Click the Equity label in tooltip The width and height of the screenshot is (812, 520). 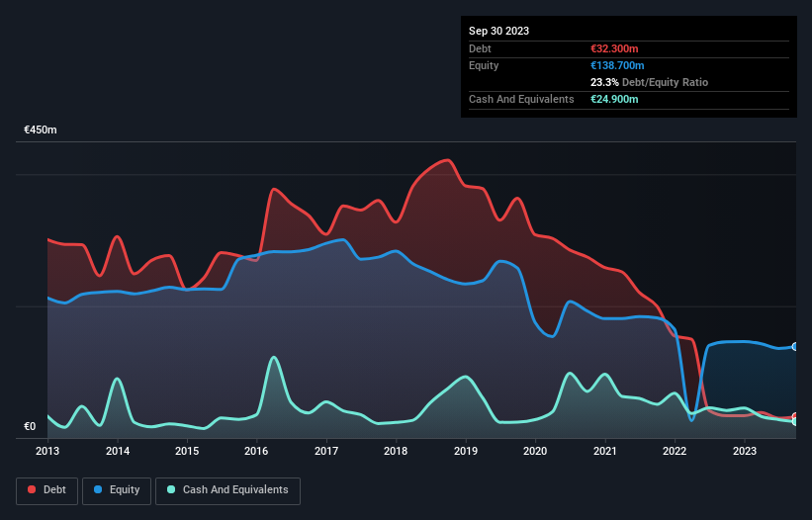pyautogui.click(x=484, y=65)
